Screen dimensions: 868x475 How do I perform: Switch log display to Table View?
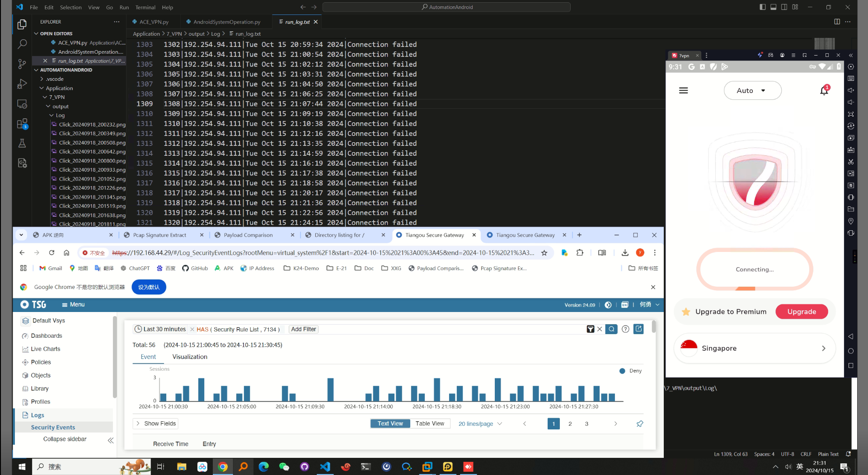pyautogui.click(x=430, y=424)
